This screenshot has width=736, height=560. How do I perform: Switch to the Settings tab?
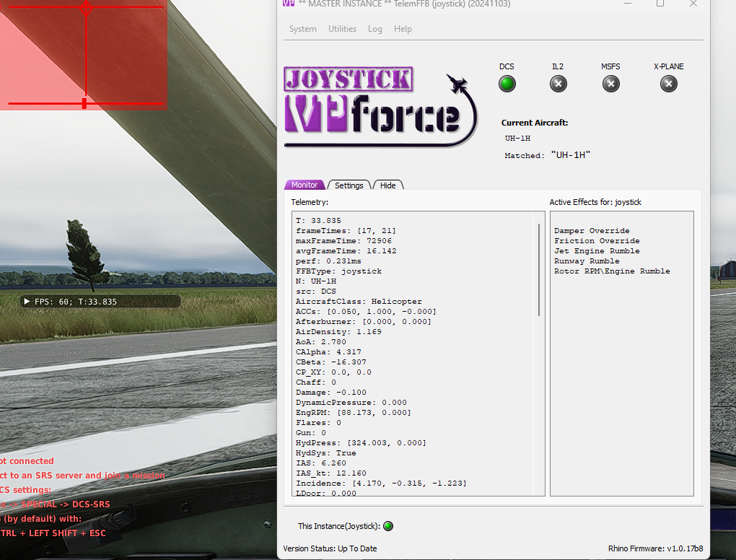point(349,185)
